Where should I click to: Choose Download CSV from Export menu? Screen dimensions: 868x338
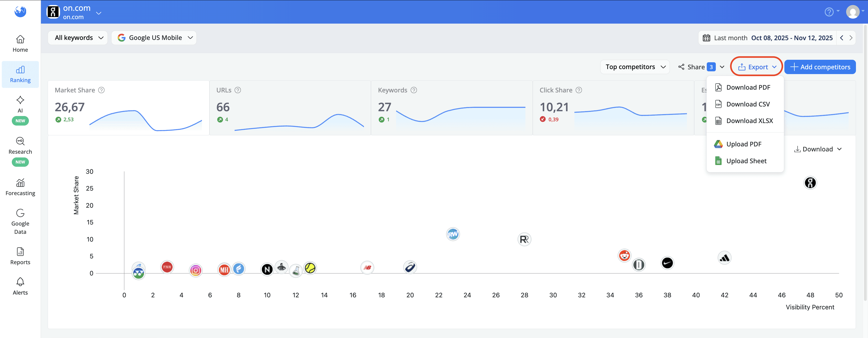point(745,104)
